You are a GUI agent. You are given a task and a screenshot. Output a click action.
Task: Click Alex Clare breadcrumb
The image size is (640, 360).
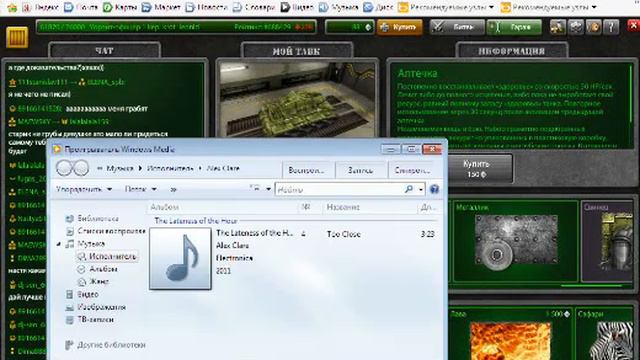pos(223,168)
